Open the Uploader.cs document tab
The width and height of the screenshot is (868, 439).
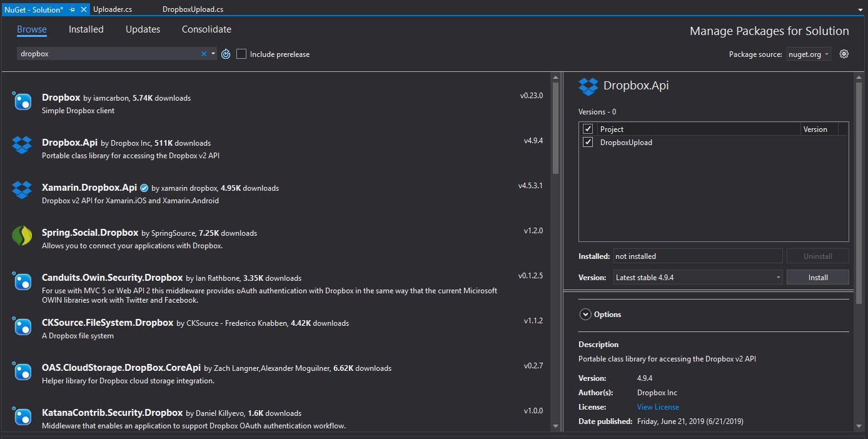coord(112,9)
